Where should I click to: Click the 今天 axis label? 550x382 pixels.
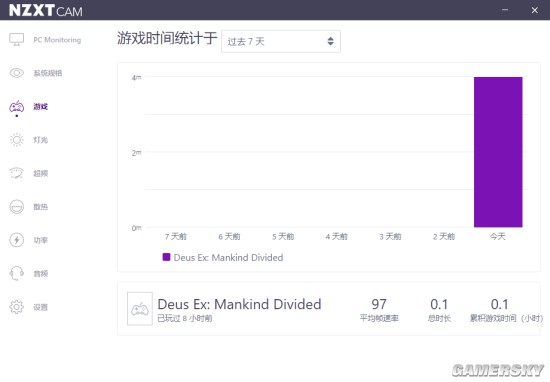tap(498, 237)
